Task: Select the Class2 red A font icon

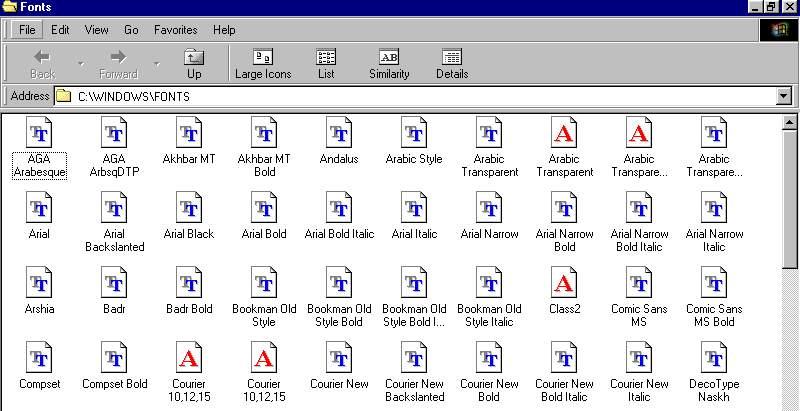Action: 564,282
